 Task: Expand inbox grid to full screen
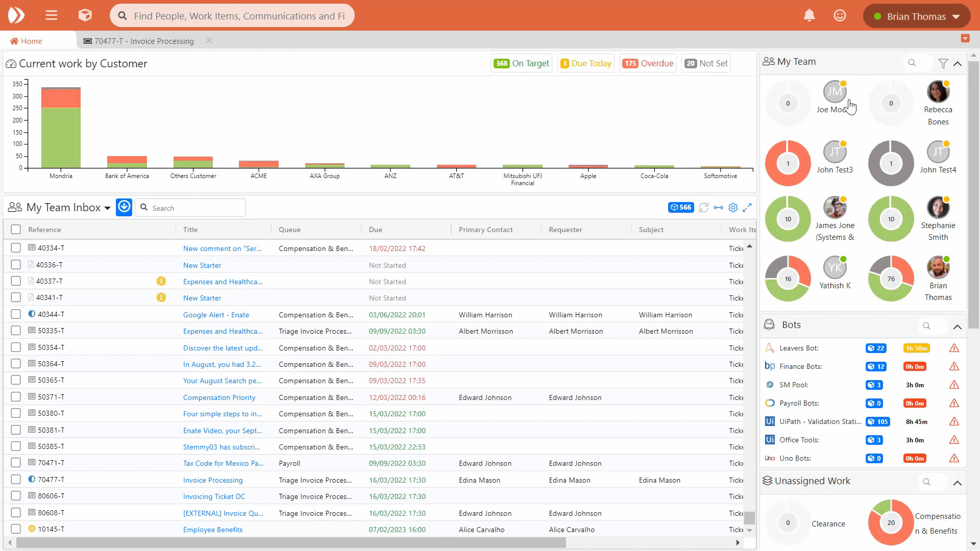747,208
